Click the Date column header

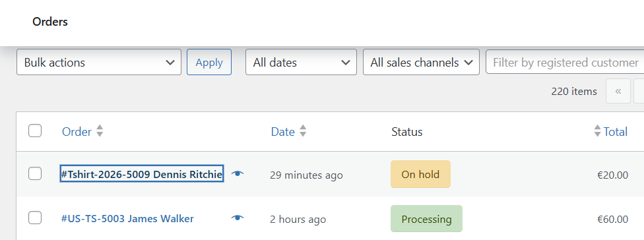pos(283,132)
